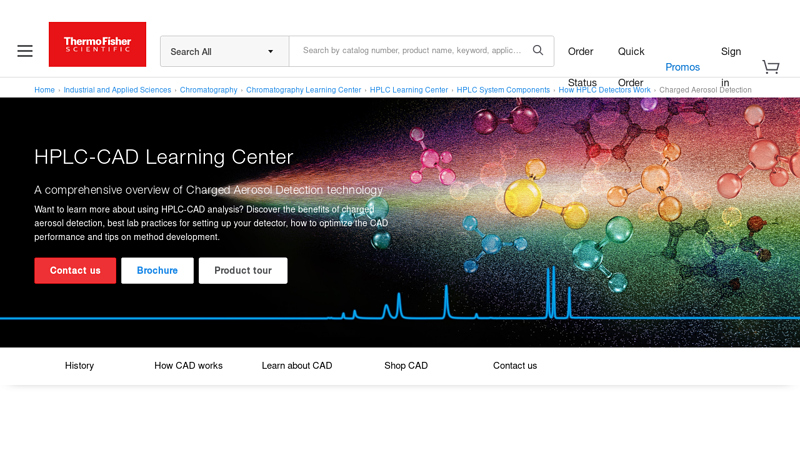
Task: Open How HPLC Detectors Work breadcrumb
Action: 605,90
